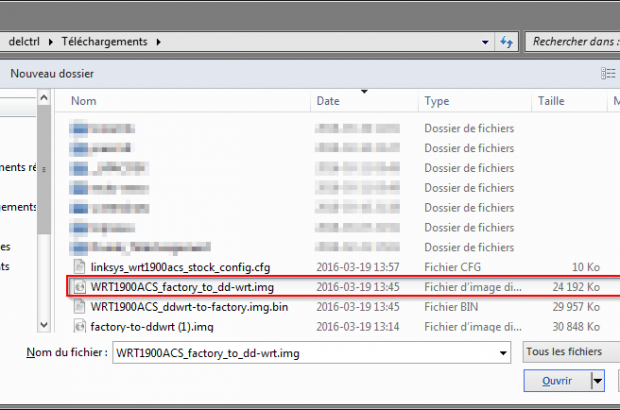Viewport: 620px width, 410px height.
Task: Open the 'Tous les fichiers' file type dropdown
Action: [570, 352]
